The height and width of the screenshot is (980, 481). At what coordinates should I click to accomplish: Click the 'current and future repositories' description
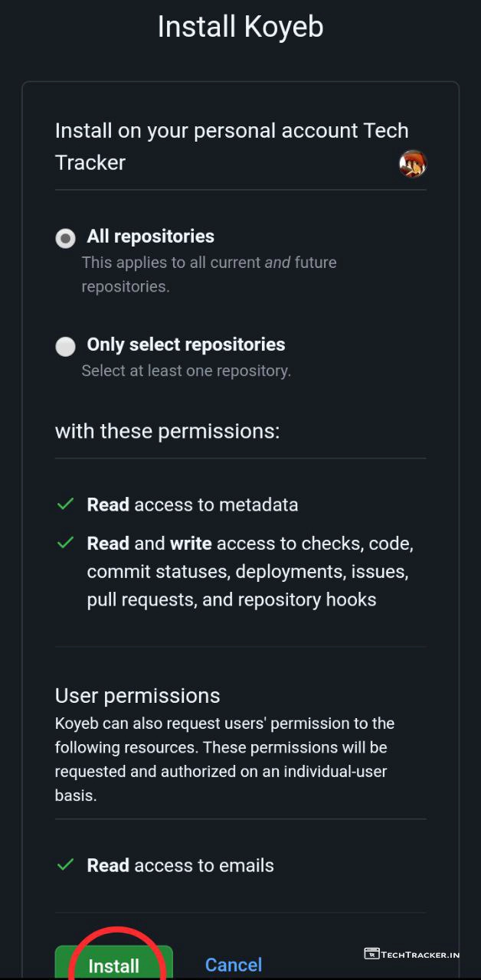click(x=208, y=274)
